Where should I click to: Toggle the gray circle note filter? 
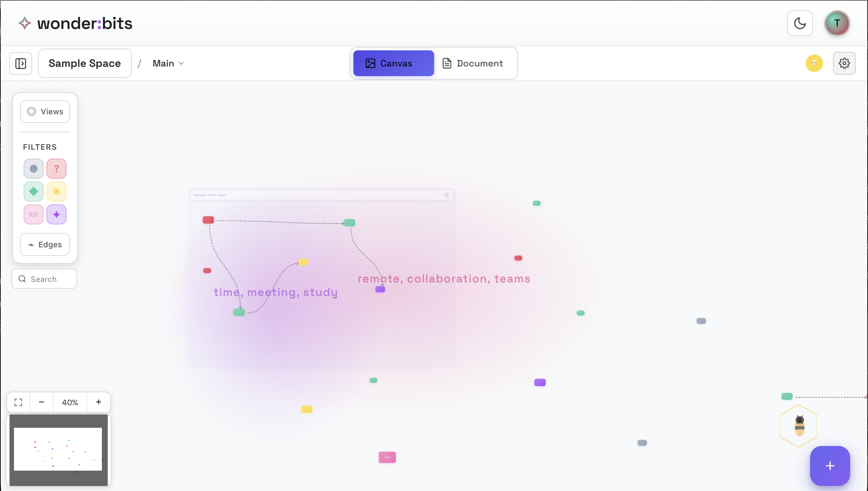click(33, 168)
